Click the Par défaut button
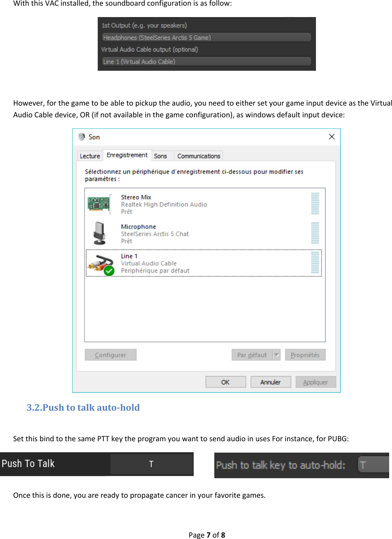Image resolution: width=392 pixels, height=539 pixels. point(252,355)
